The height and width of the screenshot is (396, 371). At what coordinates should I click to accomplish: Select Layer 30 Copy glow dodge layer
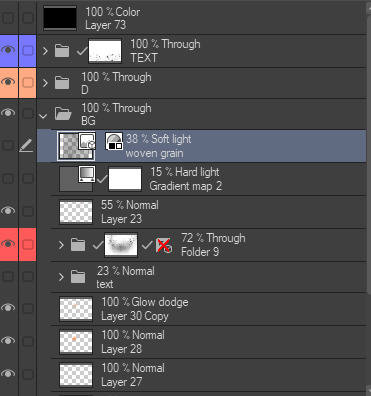(209, 309)
